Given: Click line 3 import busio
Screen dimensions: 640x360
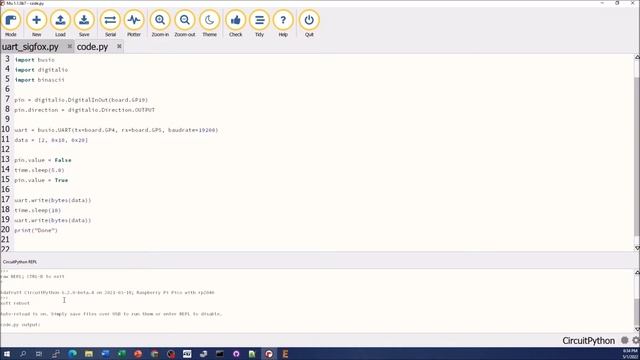Looking at the screenshot, I should coord(34,60).
